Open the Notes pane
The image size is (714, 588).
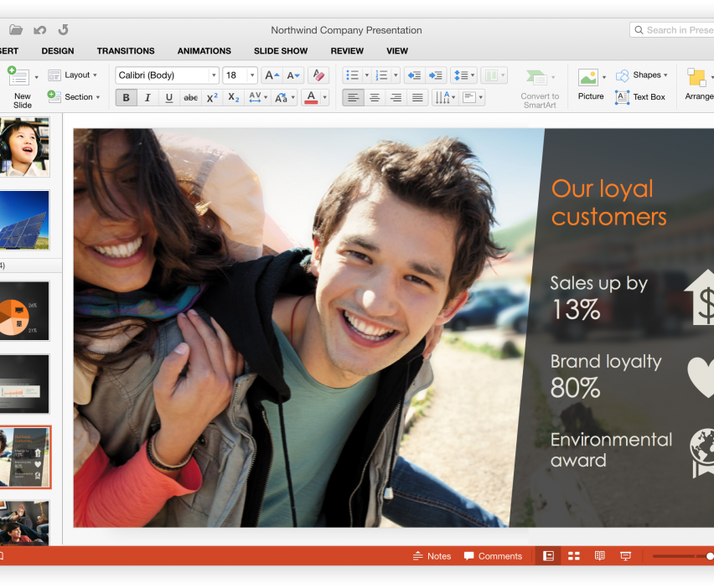point(432,556)
